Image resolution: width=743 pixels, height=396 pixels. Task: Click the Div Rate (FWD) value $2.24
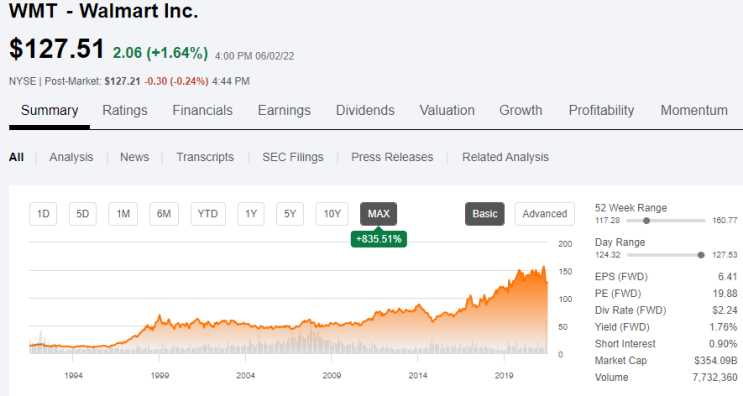point(725,310)
